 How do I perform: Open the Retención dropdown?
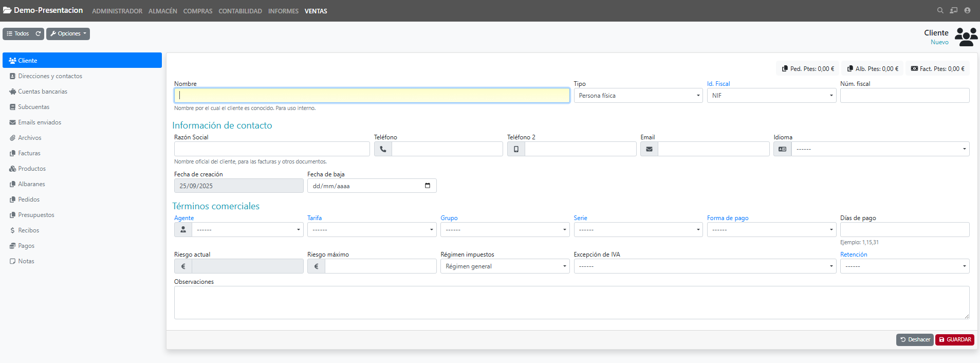click(x=905, y=266)
